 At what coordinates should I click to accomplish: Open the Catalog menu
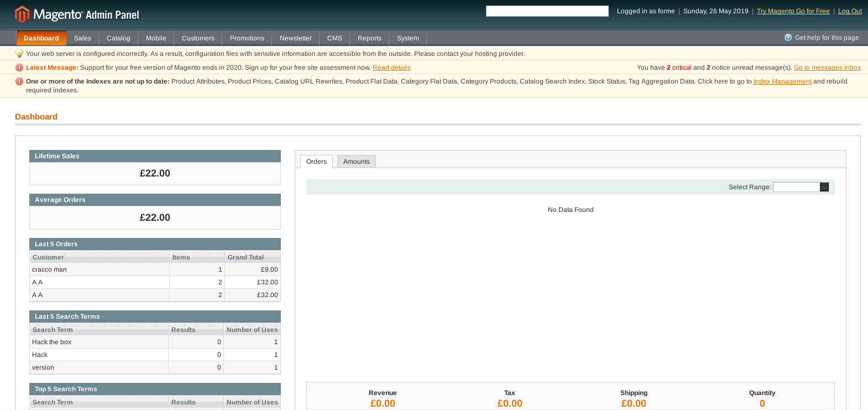point(118,38)
